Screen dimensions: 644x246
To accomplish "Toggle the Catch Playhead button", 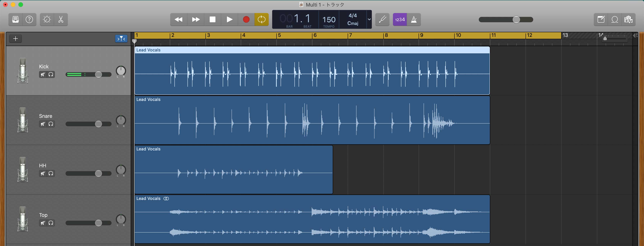I will 121,39.
